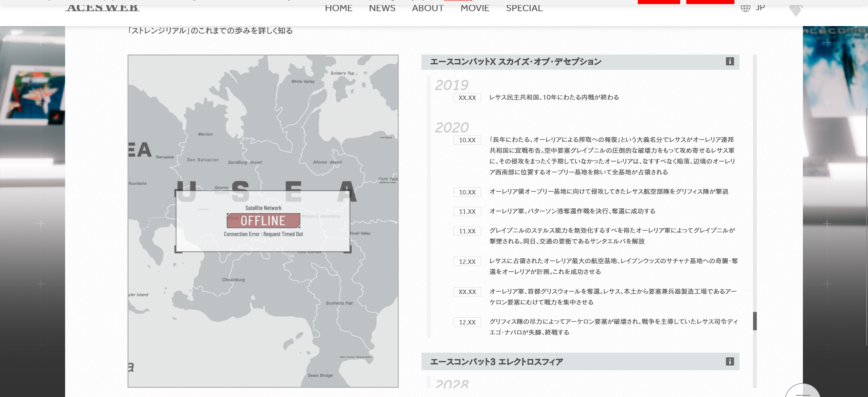
Task: Open the NEWS menu item
Action: pos(382,8)
